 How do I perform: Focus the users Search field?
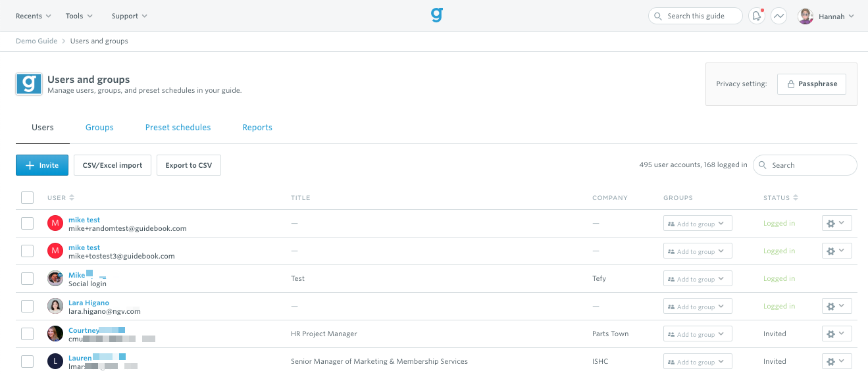[x=805, y=165]
